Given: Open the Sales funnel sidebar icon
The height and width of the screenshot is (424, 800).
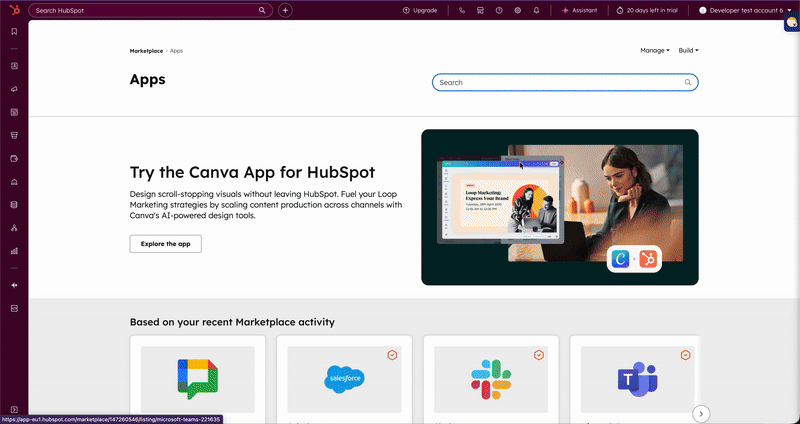Looking at the screenshot, I should [14, 135].
